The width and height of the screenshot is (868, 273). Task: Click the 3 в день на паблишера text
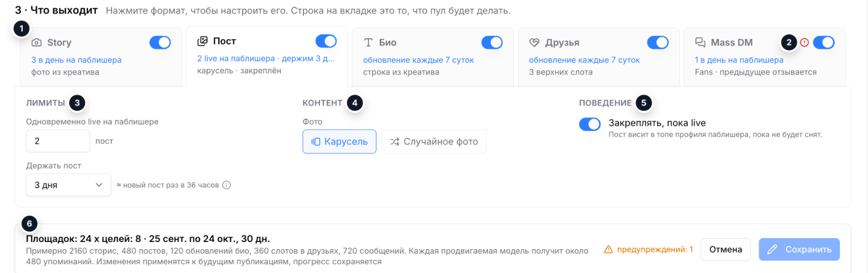[x=76, y=60]
